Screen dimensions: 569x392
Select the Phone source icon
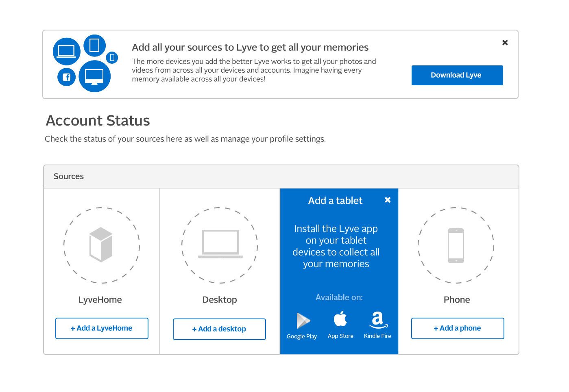(x=456, y=245)
